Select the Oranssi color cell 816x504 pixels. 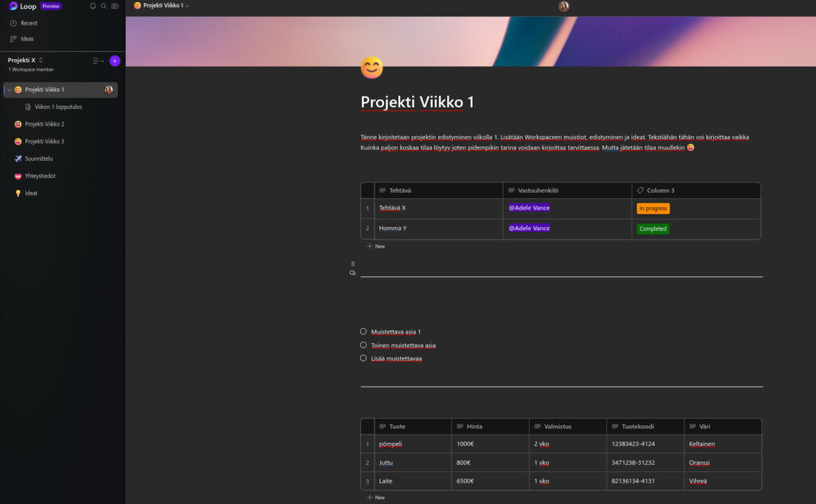point(723,463)
